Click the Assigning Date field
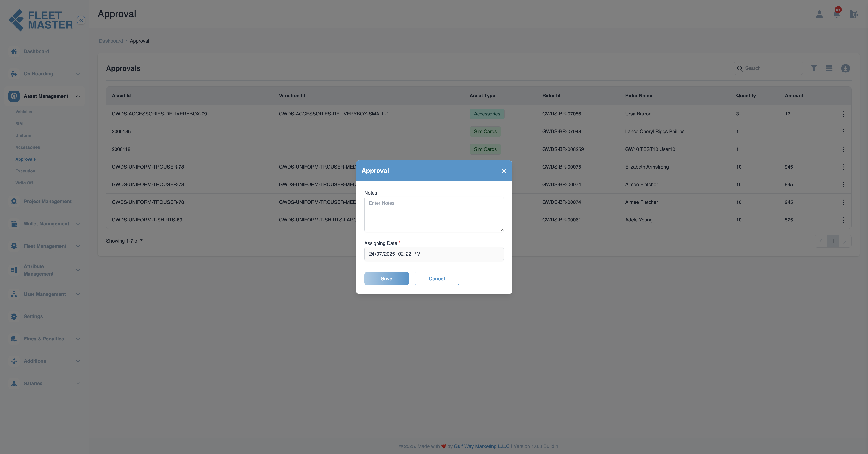This screenshot has width=868, height=454. 434,254
